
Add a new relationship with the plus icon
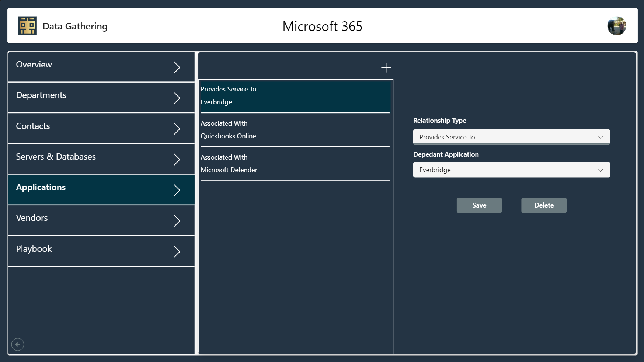(386, 68)
